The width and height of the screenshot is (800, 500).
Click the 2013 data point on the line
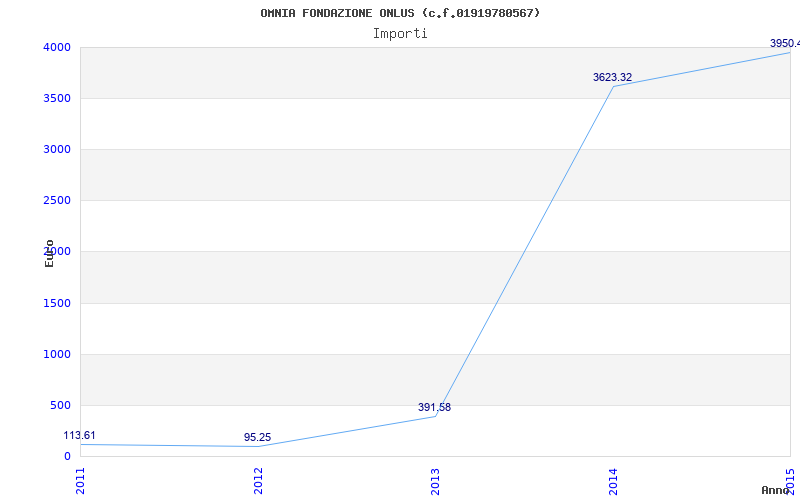click(435, 416)
